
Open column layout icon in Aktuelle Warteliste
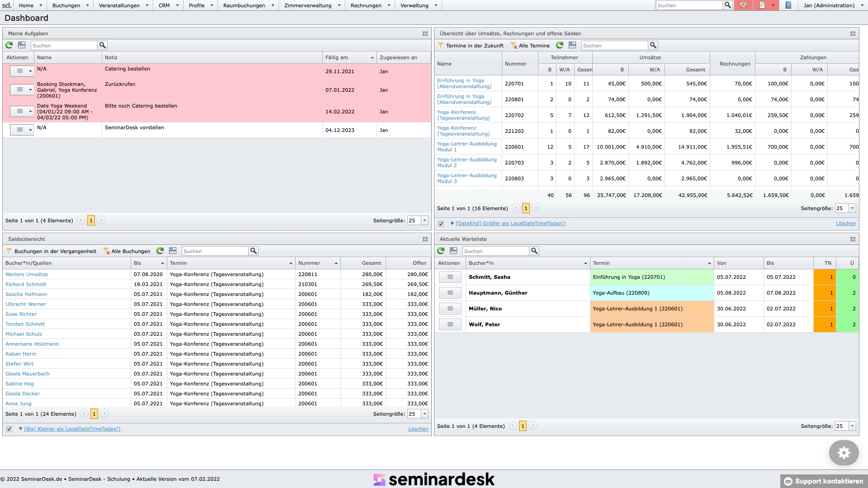coord(453,251)
